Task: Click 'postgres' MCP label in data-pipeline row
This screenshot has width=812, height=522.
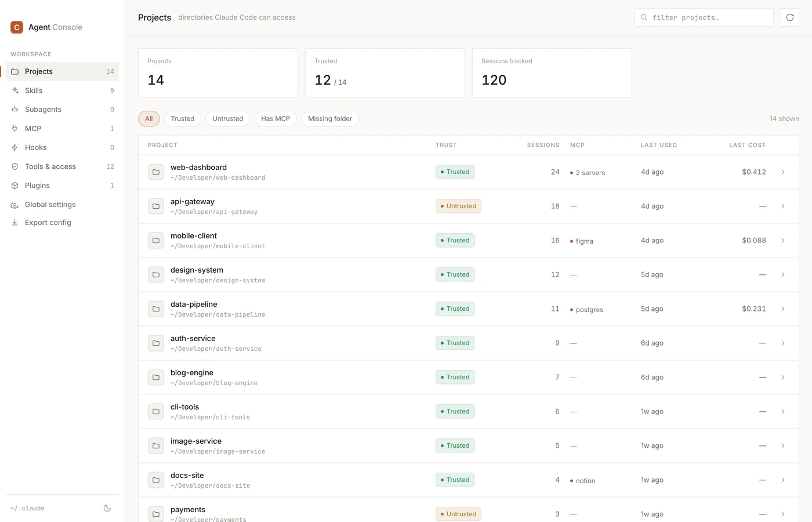Action: coord(586,310)
